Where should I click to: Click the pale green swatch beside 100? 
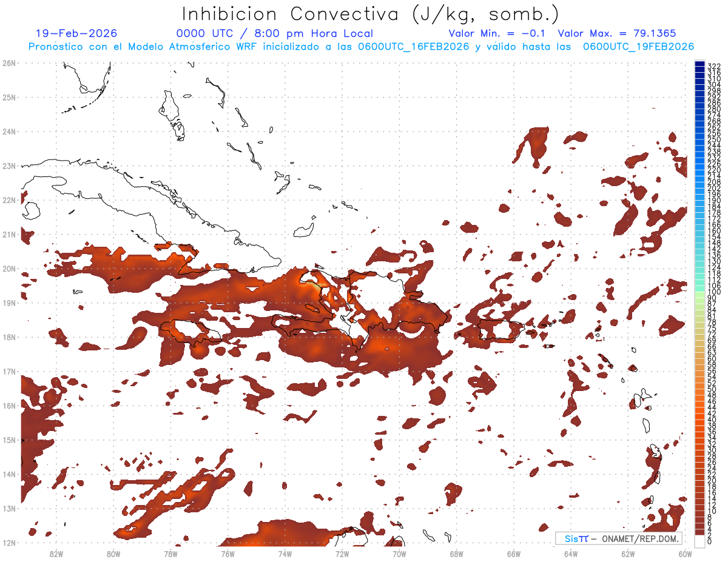pos(699,295)
